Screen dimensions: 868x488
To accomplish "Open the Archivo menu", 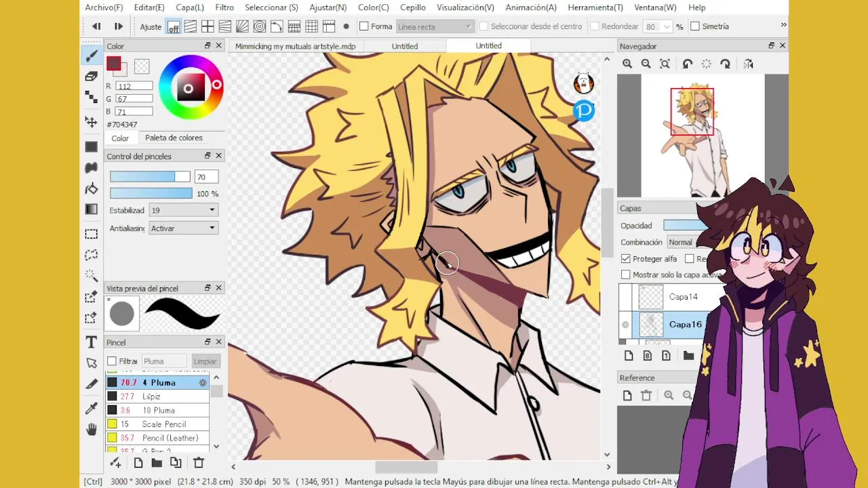I will (x=104, y=7).
